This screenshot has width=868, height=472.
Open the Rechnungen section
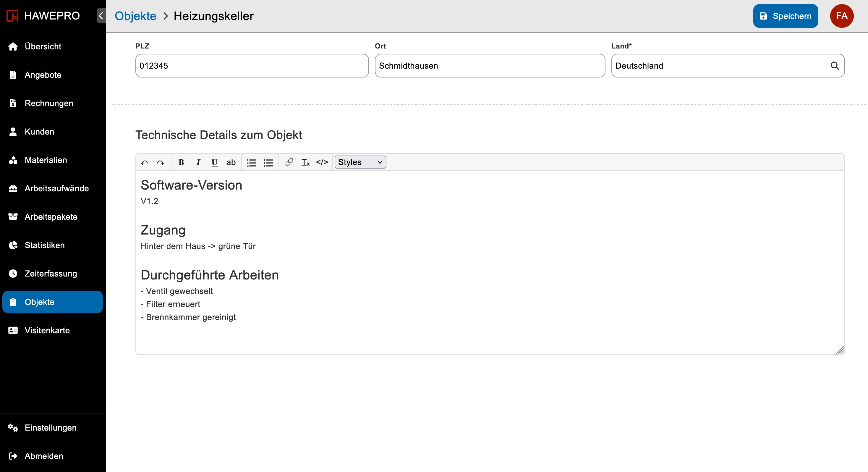(x=53, y=103)
